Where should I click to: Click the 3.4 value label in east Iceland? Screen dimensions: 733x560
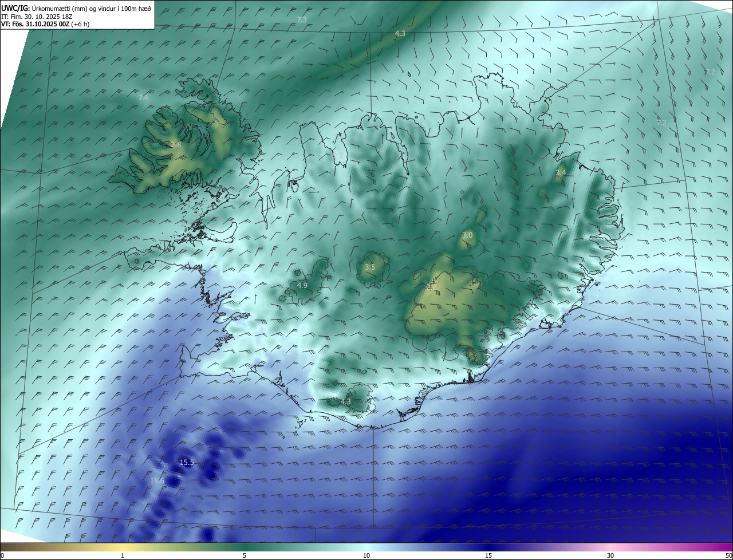click(x=561, y=172)
